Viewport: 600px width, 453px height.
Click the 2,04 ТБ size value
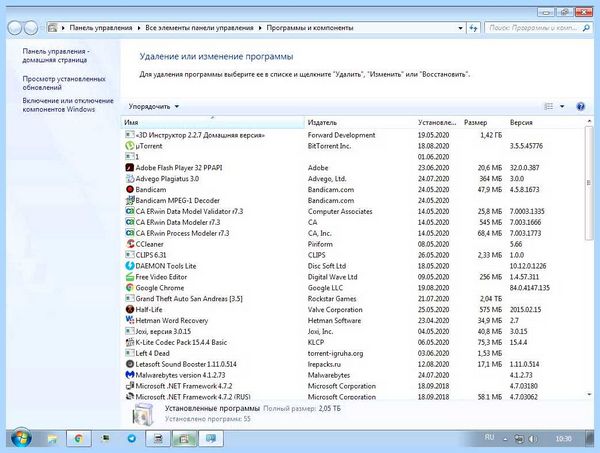pos(491,298)
